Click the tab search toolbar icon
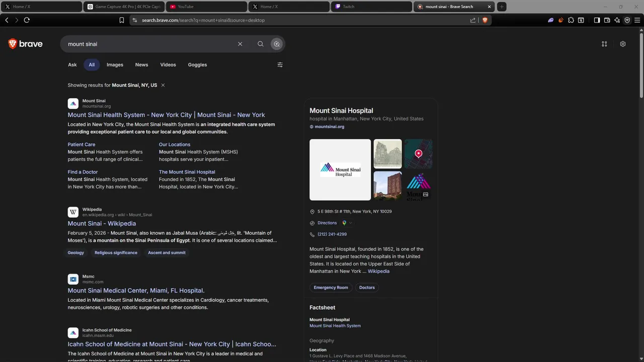 (x=581, y=20)
